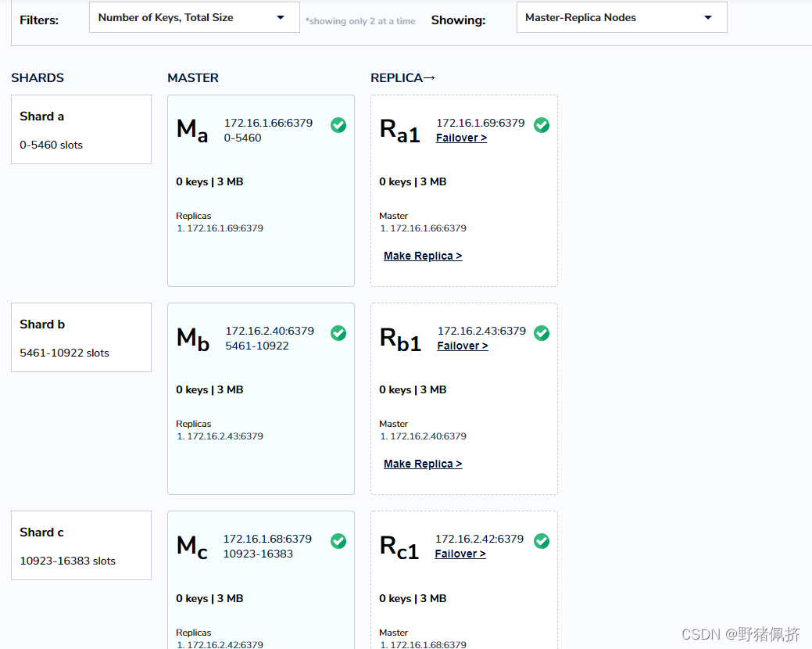Click green health checkmark on Ma master

coord(338,125)
